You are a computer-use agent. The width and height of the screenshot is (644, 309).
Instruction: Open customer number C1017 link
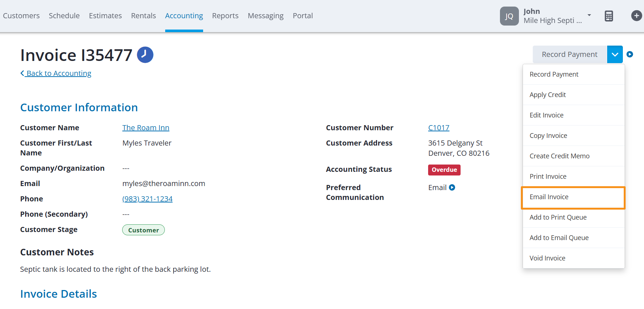point(439,128)
